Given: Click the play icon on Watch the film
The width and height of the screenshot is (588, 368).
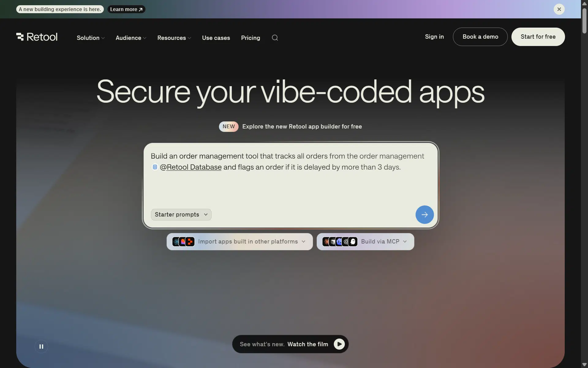Looking at the screenshot, I should tap(339, 344).
